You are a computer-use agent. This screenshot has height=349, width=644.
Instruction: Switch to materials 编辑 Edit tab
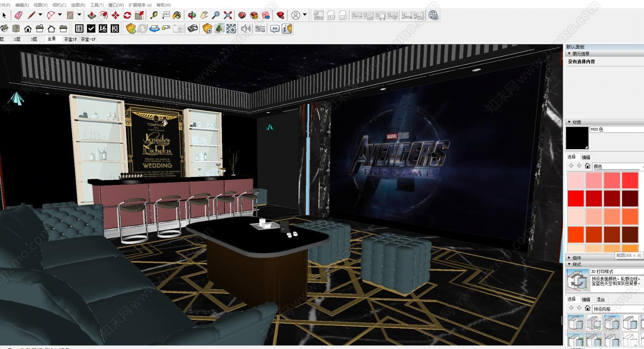pyautogui.click(x=586, y=157)
